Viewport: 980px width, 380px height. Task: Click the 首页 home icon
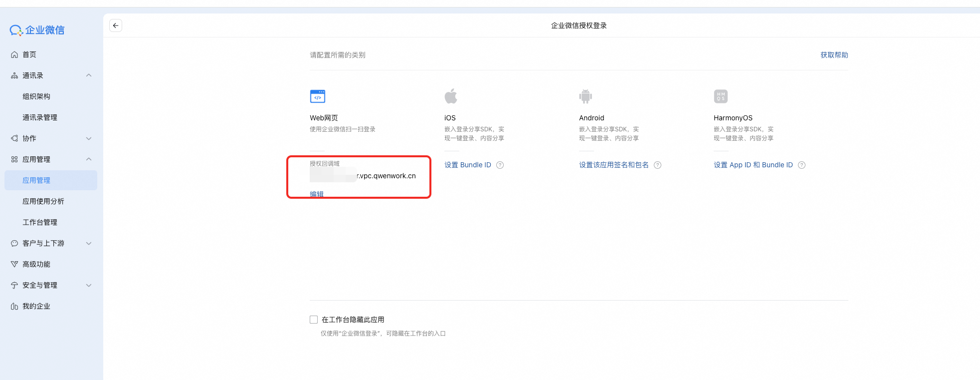point(14,55)
